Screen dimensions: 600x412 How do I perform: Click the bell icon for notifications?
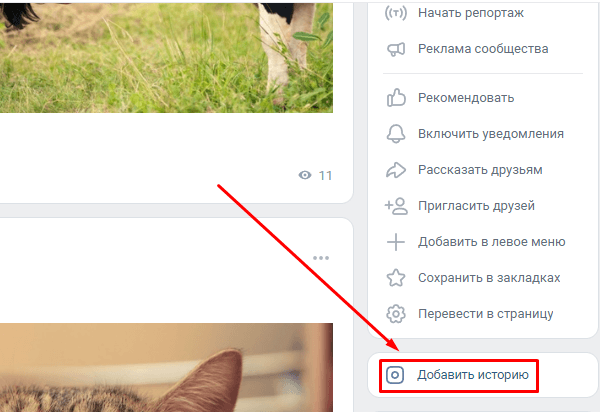(396, 134)
